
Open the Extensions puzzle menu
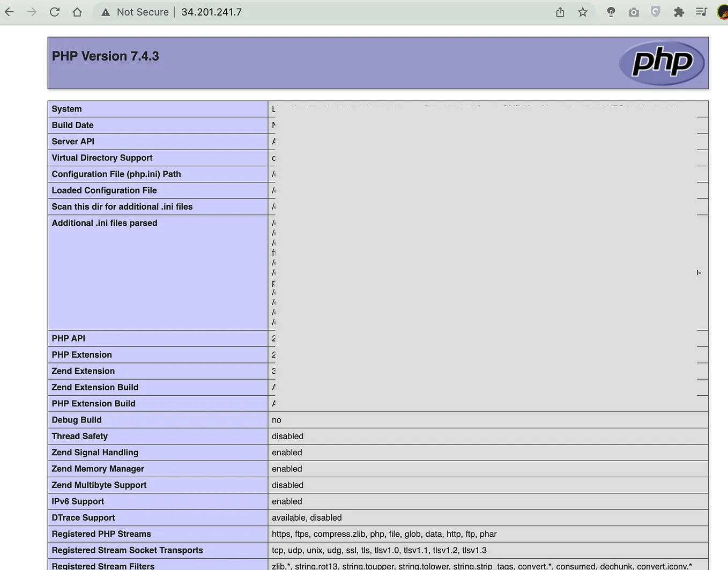click(x=679, y=12)
